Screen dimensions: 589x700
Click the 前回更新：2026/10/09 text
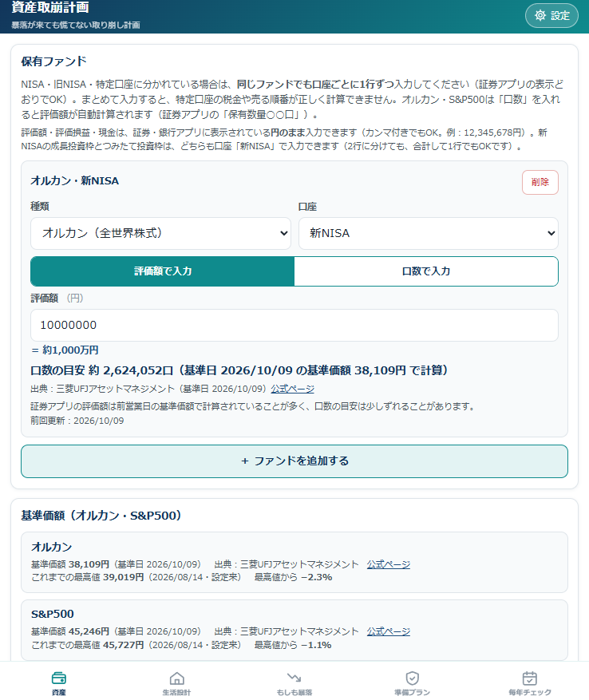point(77,421)
